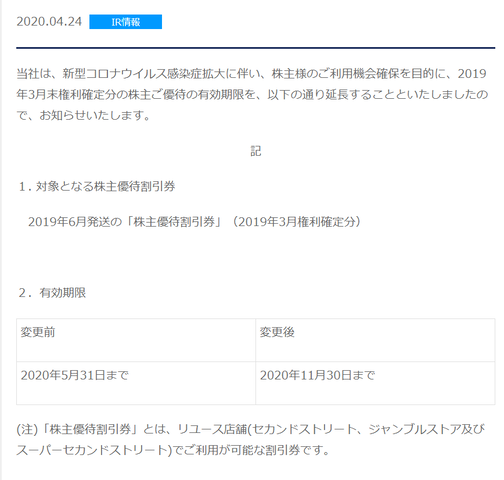
Task: Click the 変更前 table header cell
Action: point(136,340)
